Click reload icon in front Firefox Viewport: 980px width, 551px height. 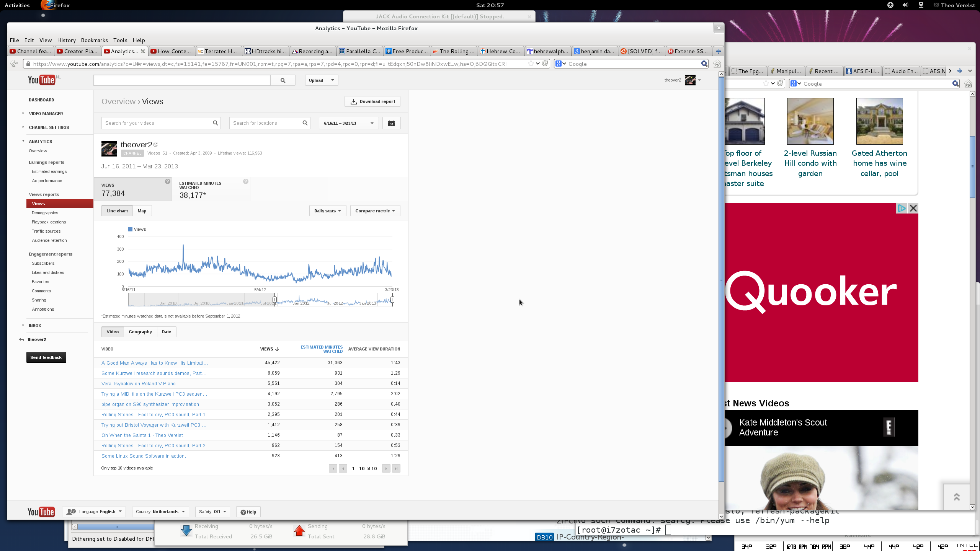point(545,64)
